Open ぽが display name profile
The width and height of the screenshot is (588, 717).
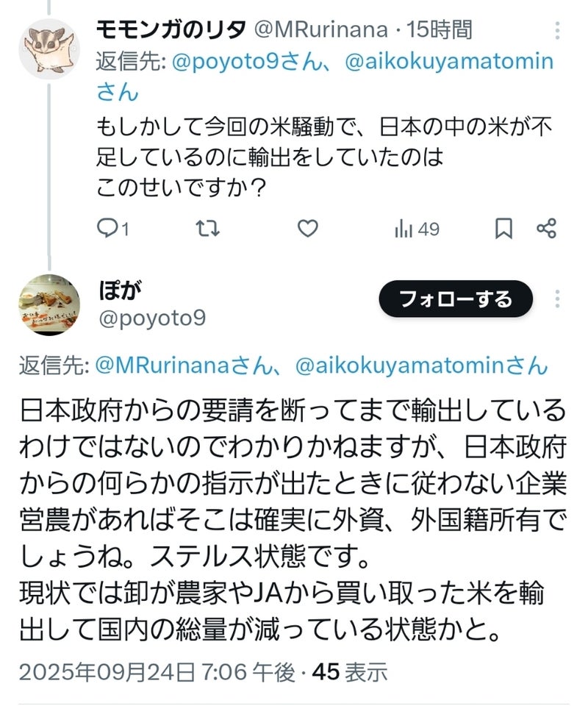pyautogui.click(x=120, y=290)
